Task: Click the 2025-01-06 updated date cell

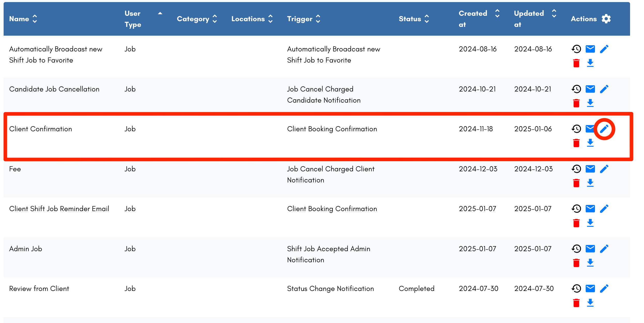Action: [533, 129]
